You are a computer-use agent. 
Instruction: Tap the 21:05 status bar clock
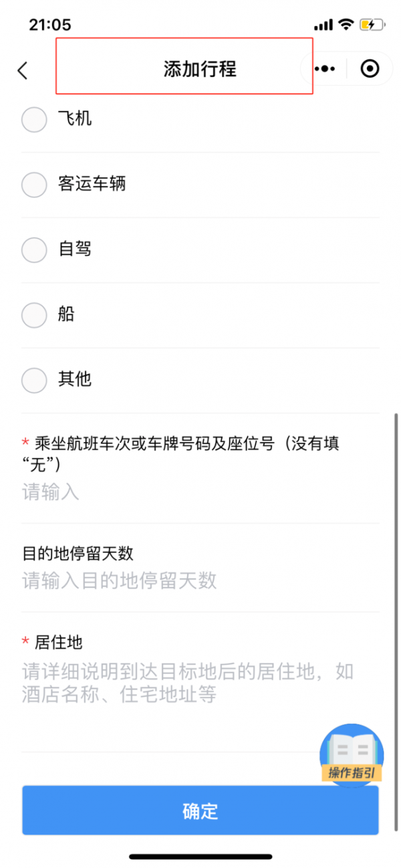49,25
